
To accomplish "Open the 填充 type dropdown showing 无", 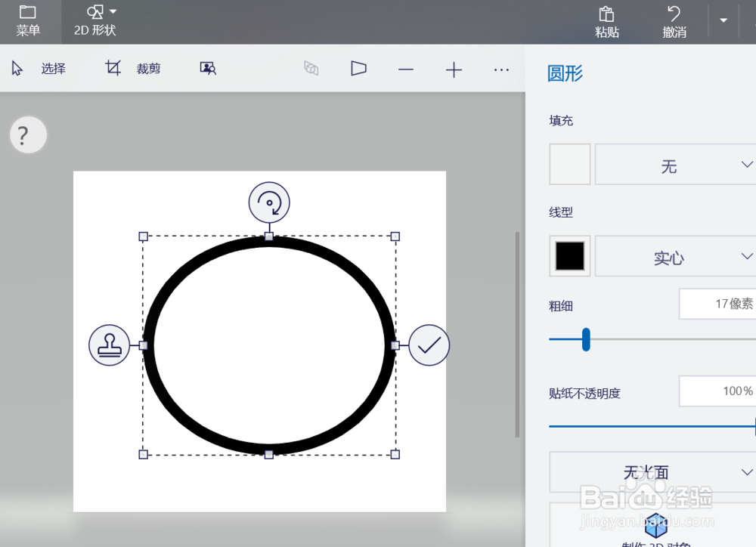I will click(675, 164).
